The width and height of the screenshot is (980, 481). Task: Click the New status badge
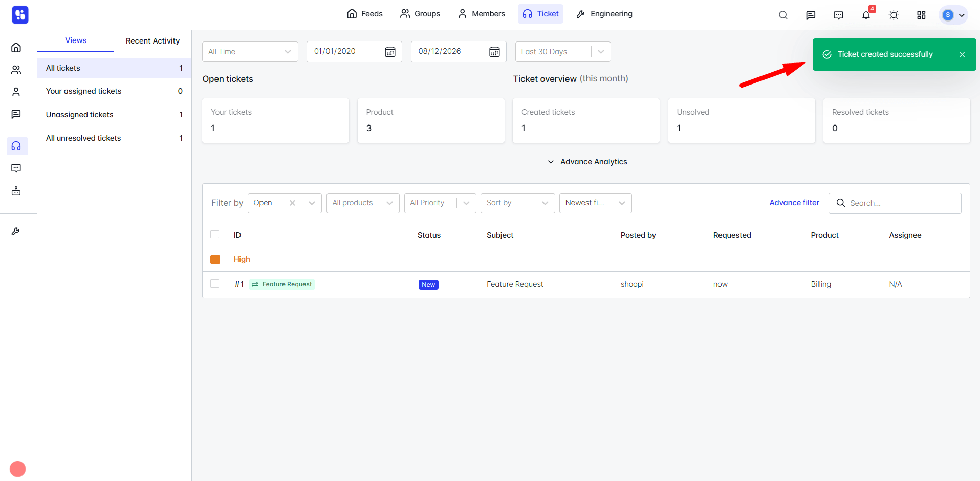point(428,285)
